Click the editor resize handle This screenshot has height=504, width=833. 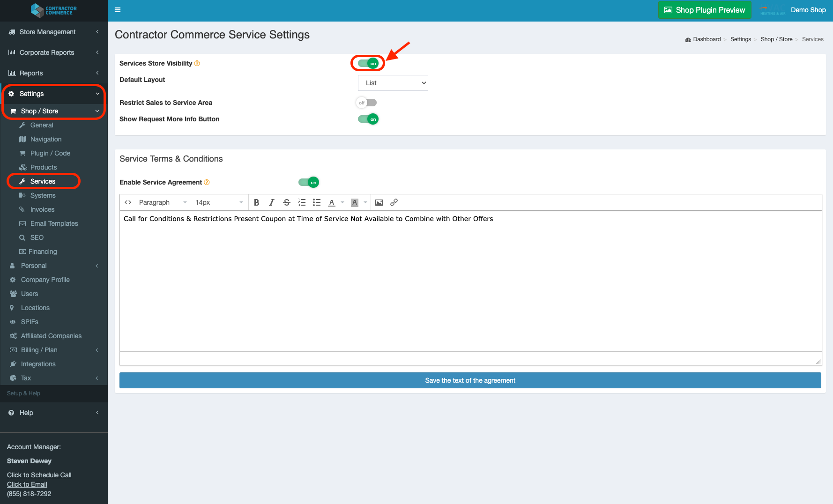pyautogui.click(x=818, y=361)
